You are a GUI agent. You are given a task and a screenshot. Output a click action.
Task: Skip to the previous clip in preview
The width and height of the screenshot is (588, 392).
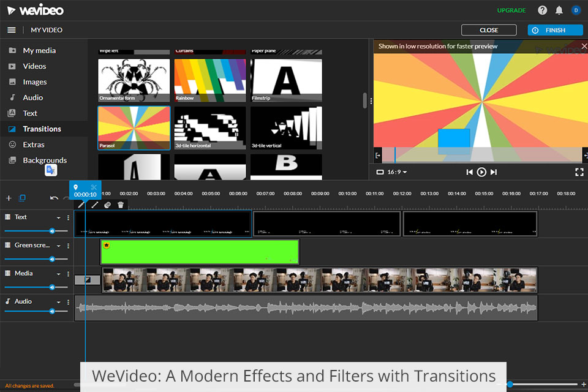(x=469, y=171)
